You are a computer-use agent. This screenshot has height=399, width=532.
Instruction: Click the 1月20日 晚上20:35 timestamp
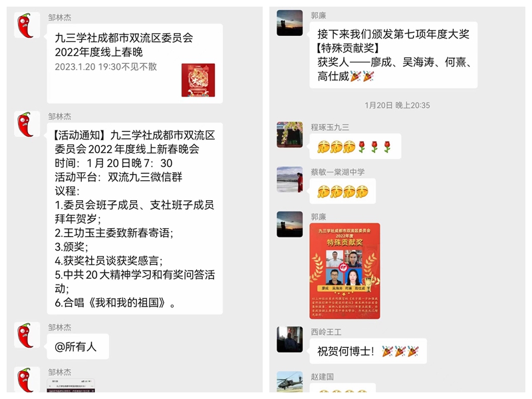click(x=397, y=105)
